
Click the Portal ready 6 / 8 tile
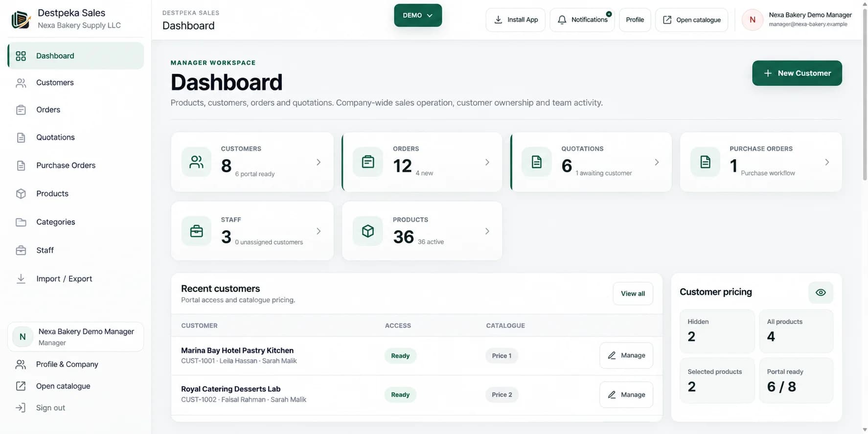coord(796,381)
